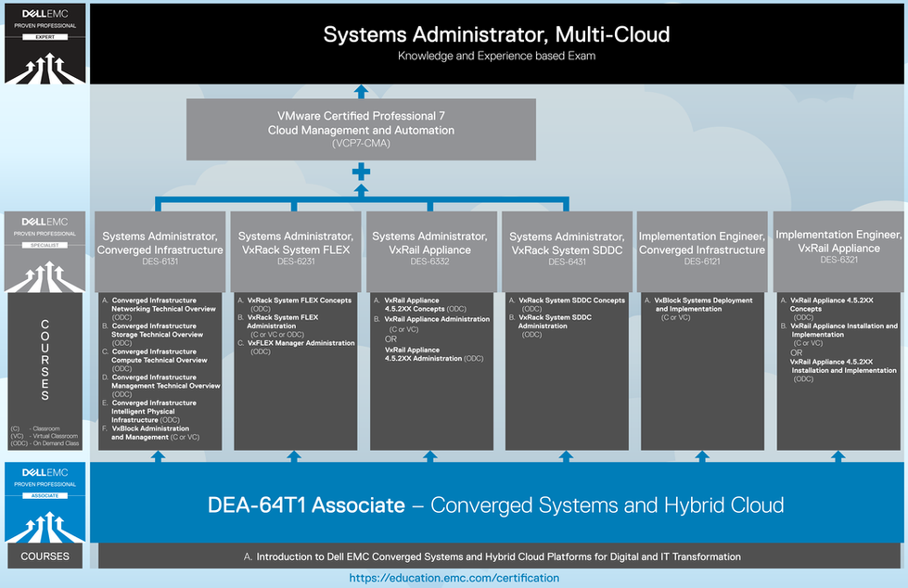Click "VxBlock Administration and Management" course
This screenshot has width=908, height=588.
[x=150, y=433]
